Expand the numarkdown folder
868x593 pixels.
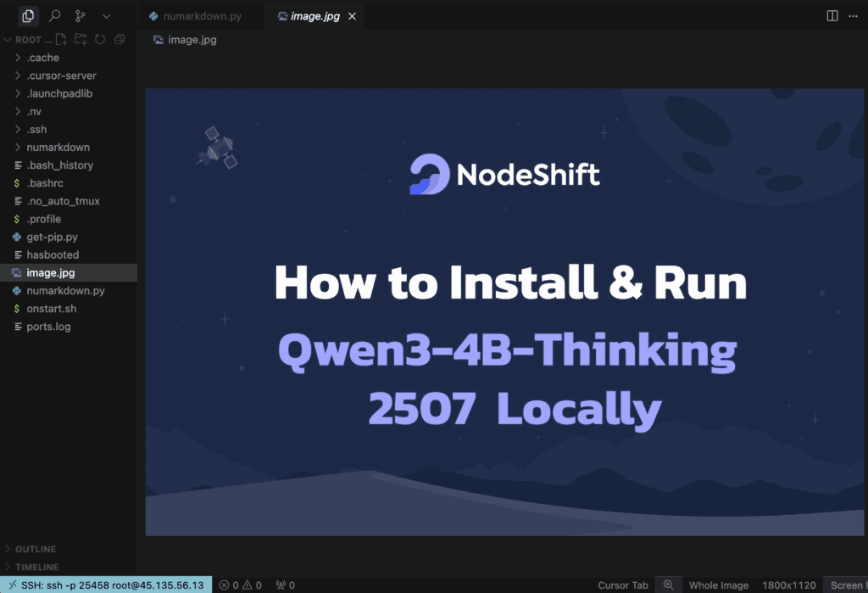point(69,148)
